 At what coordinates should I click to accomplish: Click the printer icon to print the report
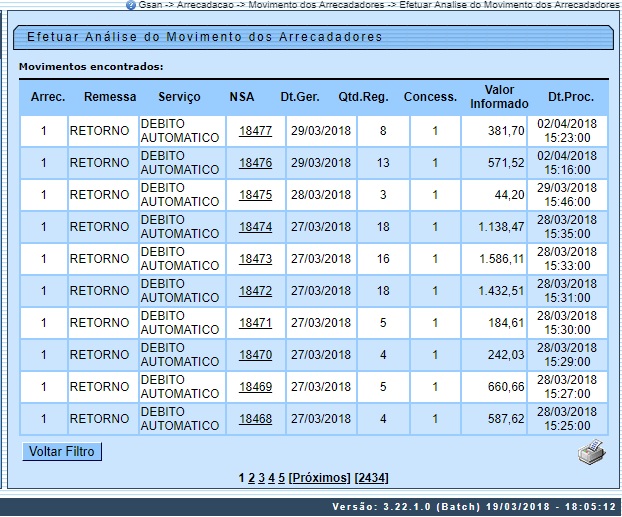click(592, 452)
